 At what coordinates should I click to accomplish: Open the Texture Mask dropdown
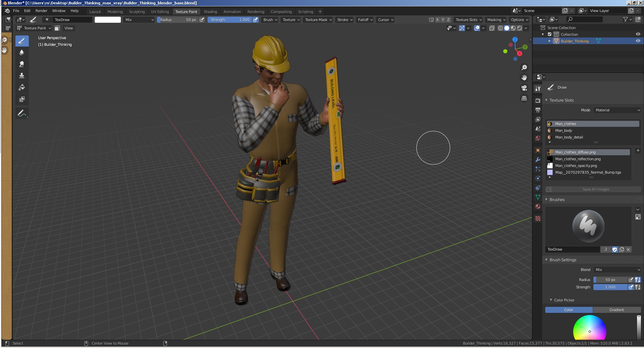pos(318,20)
